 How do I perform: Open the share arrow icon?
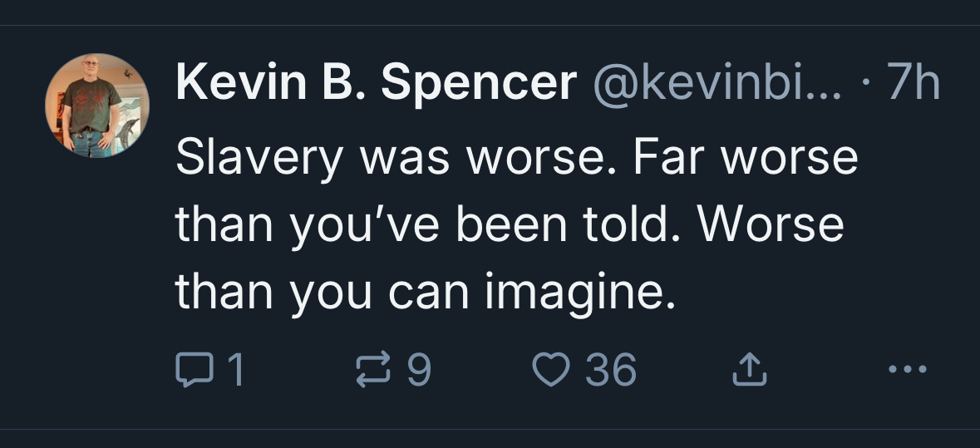[746, 369]
